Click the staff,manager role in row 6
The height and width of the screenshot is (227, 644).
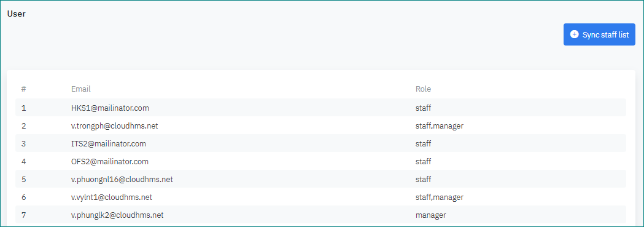pyautogui.click(x=440, y=197)
